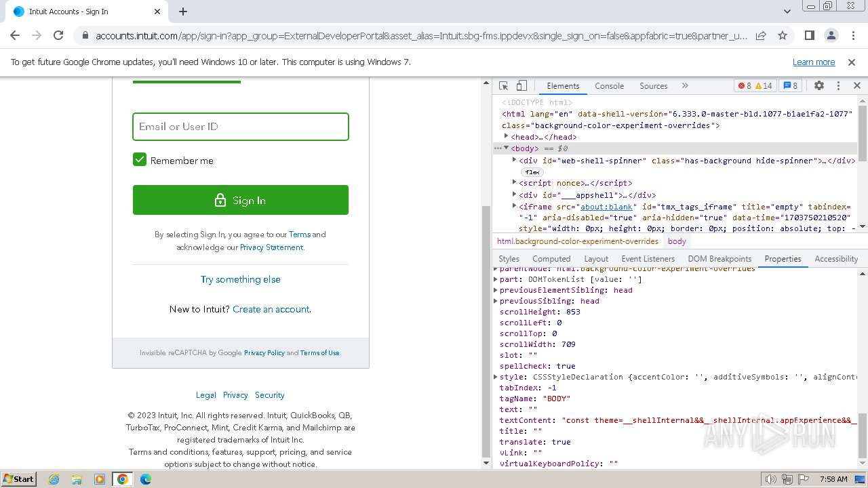The width and height of the screenshot is (868, 488).
Task: Open the Security footer link
Action: (x=270, y=395)
